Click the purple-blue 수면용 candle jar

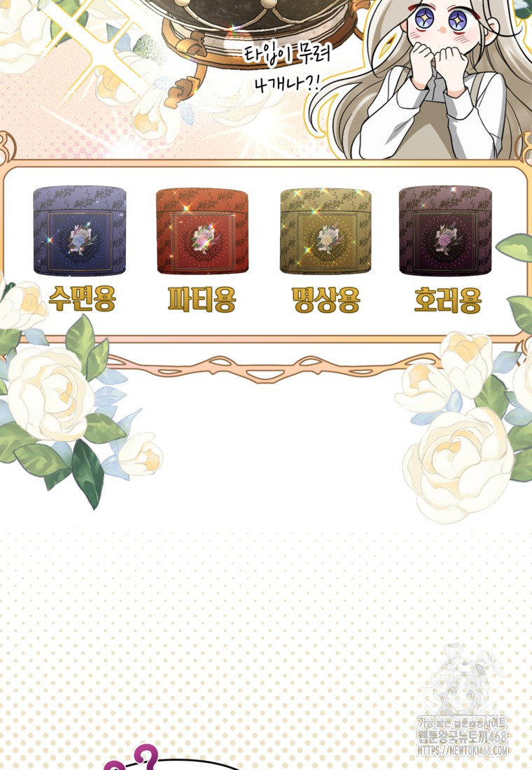pyautogui.click(x=80, y=231)
